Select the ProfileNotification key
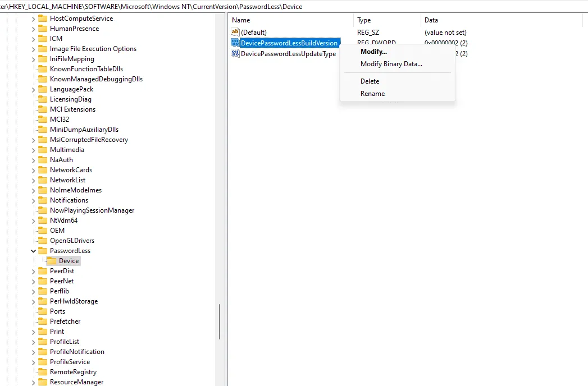588x386 pixels. [x=78, y=352]
